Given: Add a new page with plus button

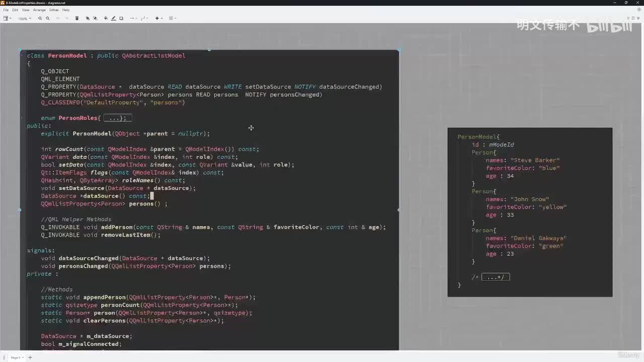Looking at the screenshot, I should (30, 357).
